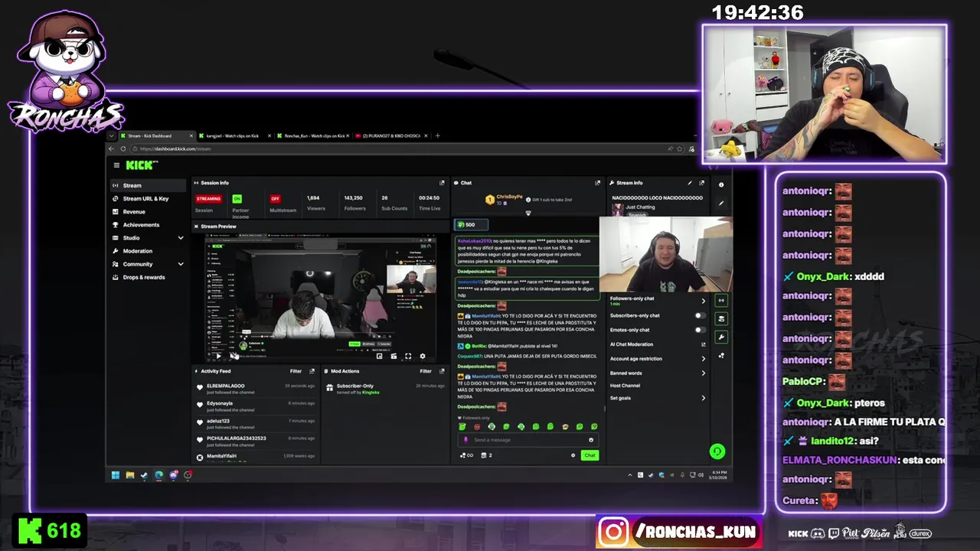980x551 pixels.
Task: Open Windows Start menu
Action: click(116, 475)
